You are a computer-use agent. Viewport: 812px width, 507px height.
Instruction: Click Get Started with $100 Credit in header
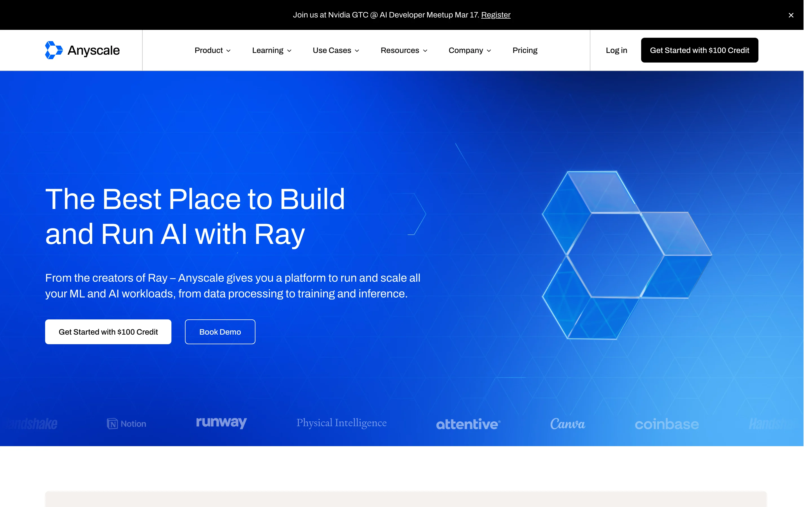(700, 50)
